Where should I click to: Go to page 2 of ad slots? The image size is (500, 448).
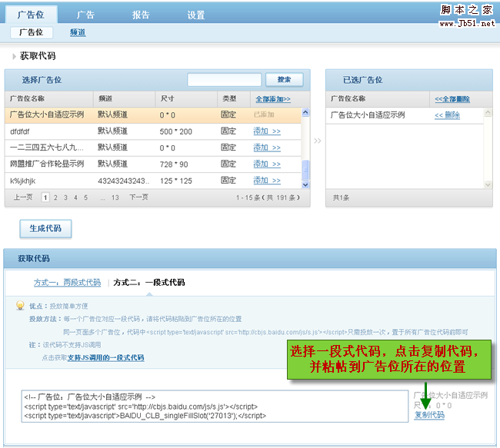pyautogui.click(x=55, y=197)
